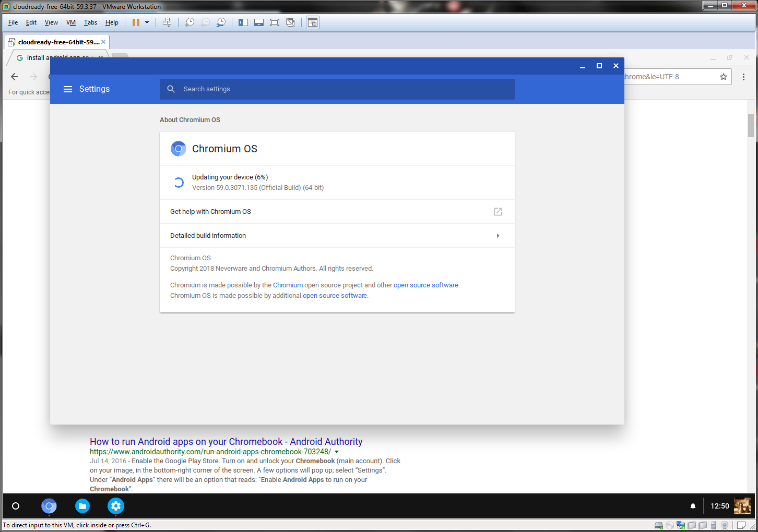
Task: Bookmark the page with the star icon
Action: coord(724,77)
